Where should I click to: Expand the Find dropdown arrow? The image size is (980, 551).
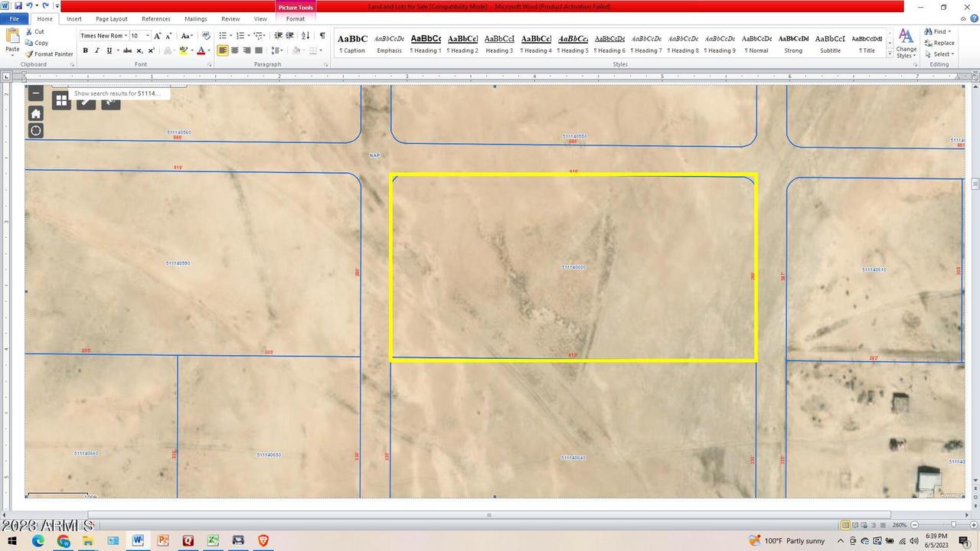[x=950, y=32]
